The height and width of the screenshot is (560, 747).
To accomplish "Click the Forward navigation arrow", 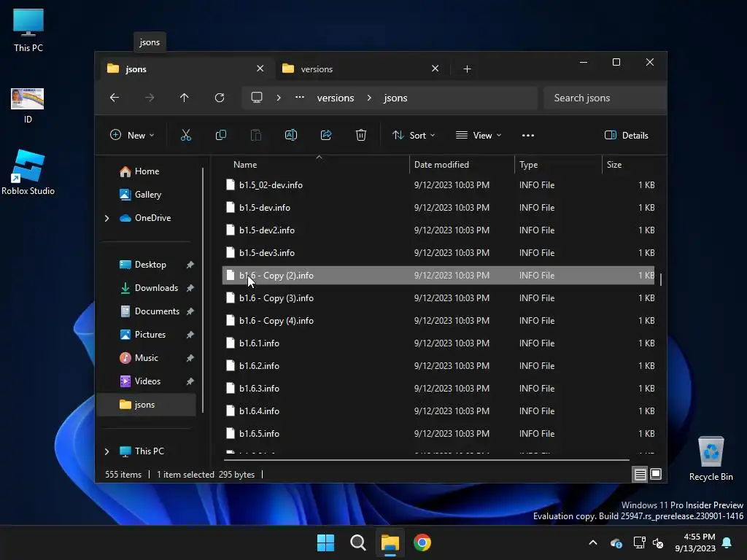I will (x=150, y=98).
